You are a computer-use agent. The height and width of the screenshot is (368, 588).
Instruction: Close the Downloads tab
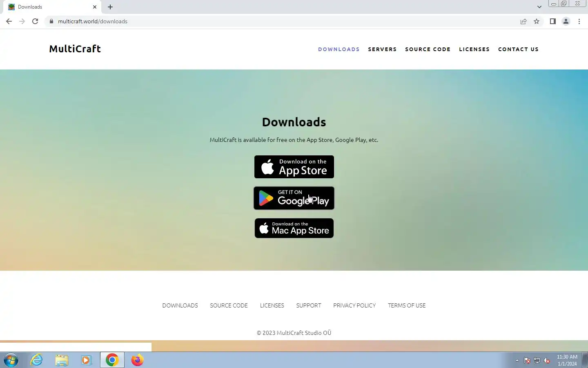click(95, 7)
